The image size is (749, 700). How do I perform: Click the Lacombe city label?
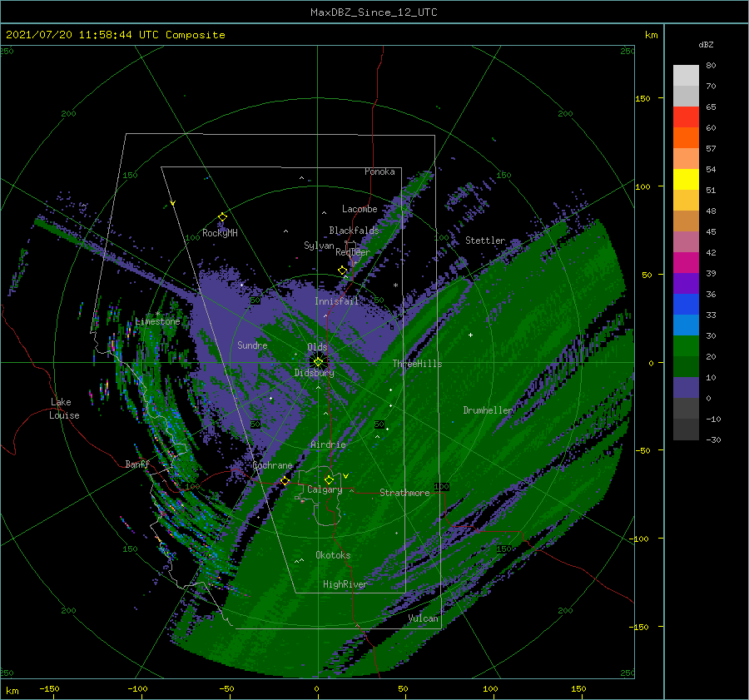pos(360,209)
